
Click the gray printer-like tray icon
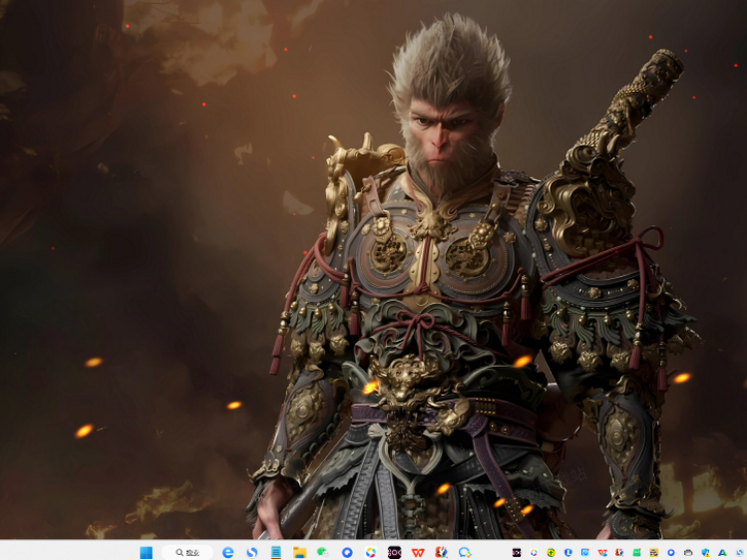click(x=688, y=552)
